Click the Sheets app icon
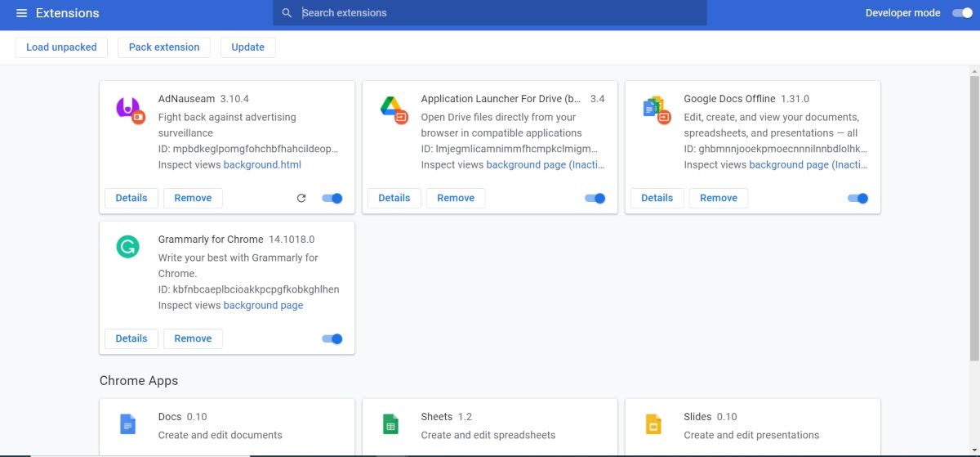 [390, 424]
